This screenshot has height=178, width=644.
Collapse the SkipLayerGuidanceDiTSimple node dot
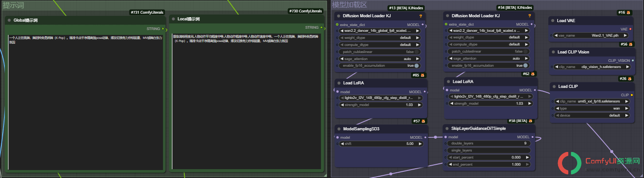(446, 129)
